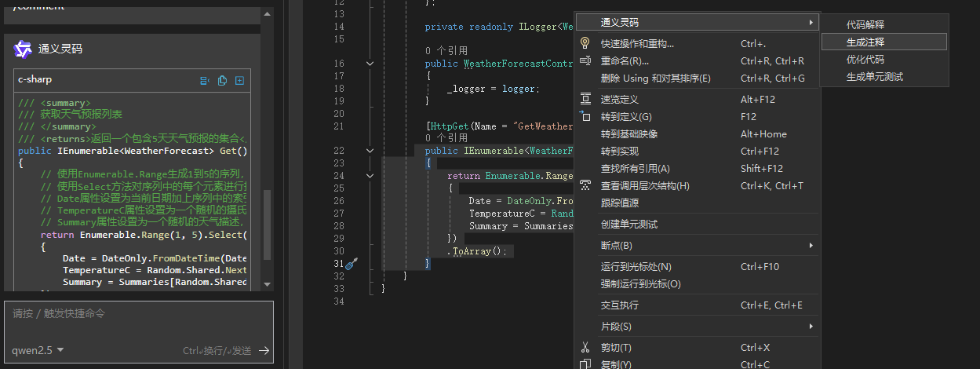Click the rename icon beside 重命名(R)

(x=585, y=60)
